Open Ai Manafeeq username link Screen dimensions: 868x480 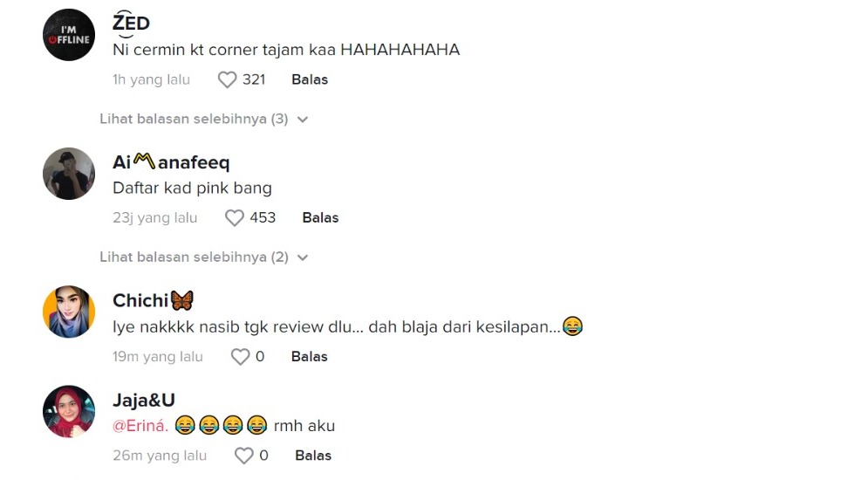click(171, 162)
